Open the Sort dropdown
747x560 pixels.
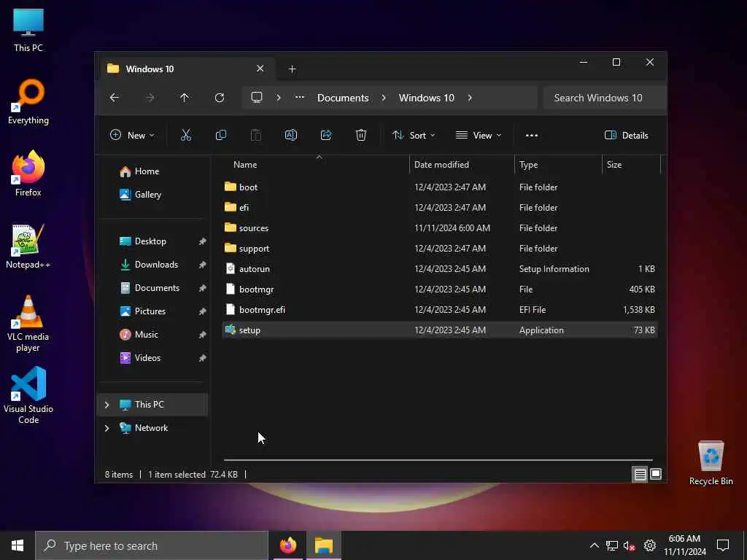click(414, 135)
